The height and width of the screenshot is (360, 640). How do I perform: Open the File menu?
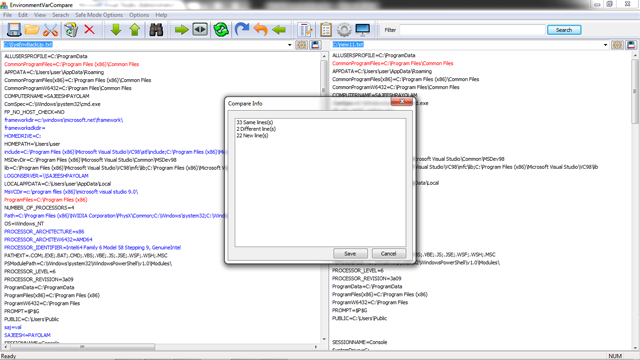tap(7, 15)
